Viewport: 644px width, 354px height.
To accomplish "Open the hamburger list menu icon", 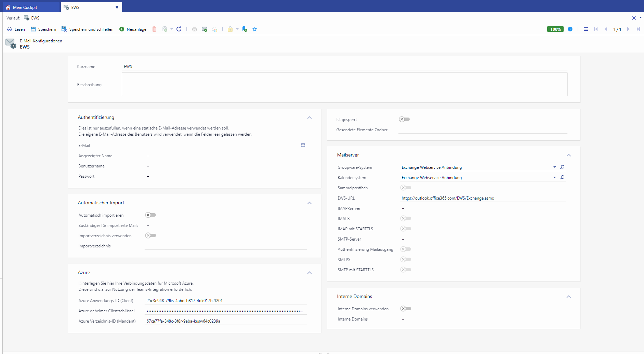I will pyautogui.click(x=586, y=29).
